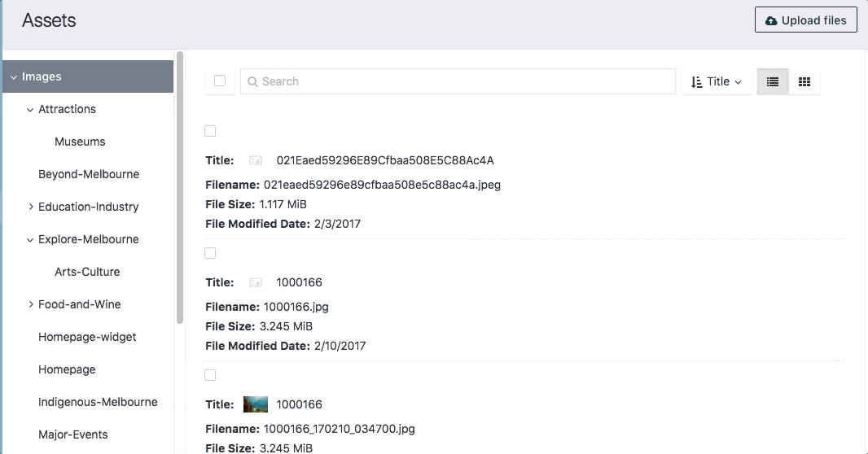The height and width of the screenshot is (454, 868).
Task: Click the Assets page heading
Action: pos(49,20)
